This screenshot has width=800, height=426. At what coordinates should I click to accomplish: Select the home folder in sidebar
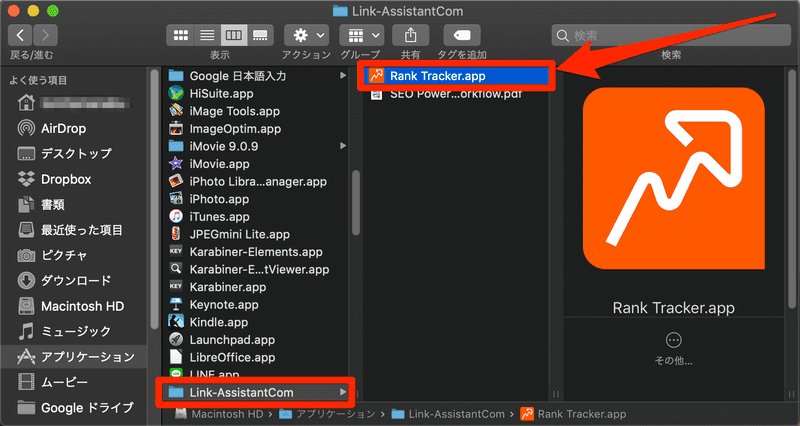(73, 104)
